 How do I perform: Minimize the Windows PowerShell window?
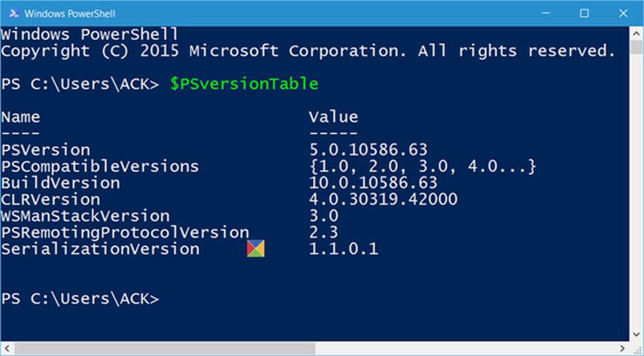(549, 12)
